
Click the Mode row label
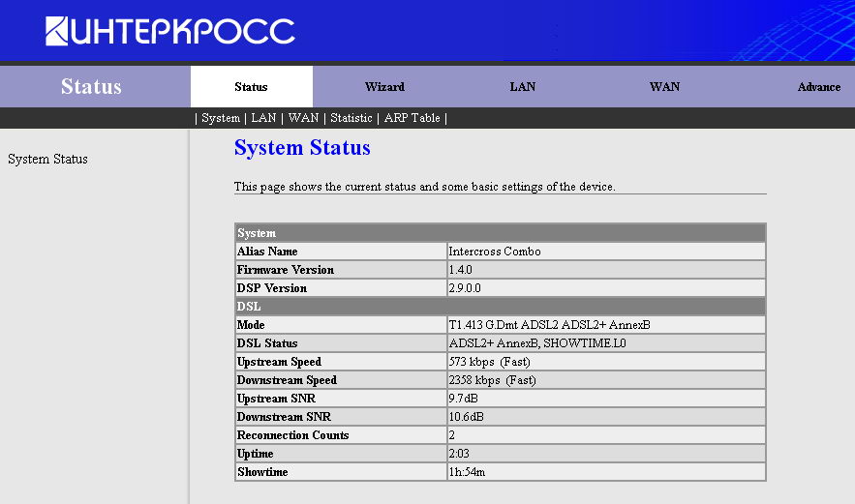point(251,325)
